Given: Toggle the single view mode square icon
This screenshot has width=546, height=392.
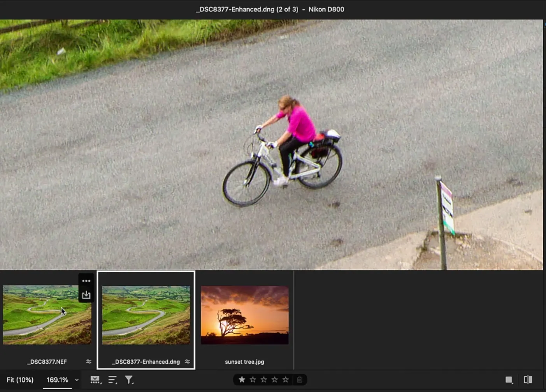Looking at the screenshot, I should [509, 380].
